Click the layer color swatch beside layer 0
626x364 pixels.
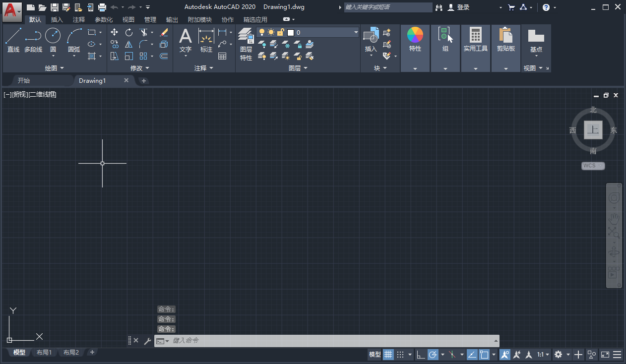tap(291, 32)
